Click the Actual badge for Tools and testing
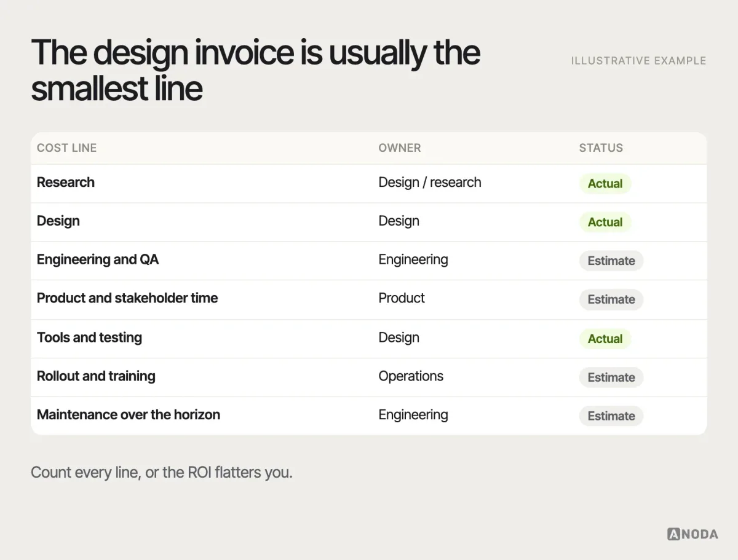Viewport: 738px width, 560px height. point(605,339)
